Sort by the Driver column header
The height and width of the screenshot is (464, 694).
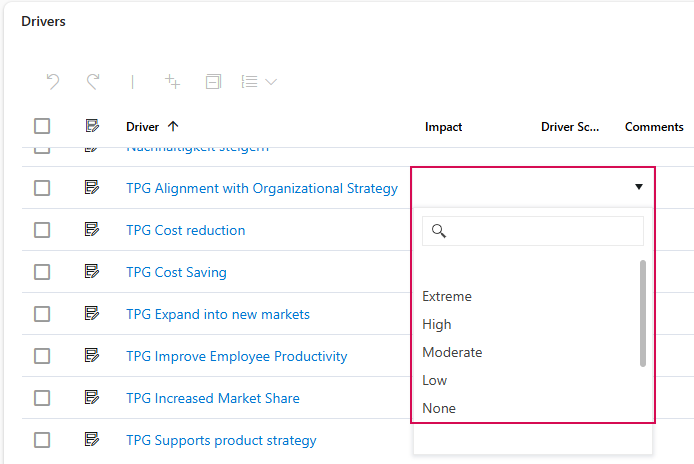(x=142, y=127)
